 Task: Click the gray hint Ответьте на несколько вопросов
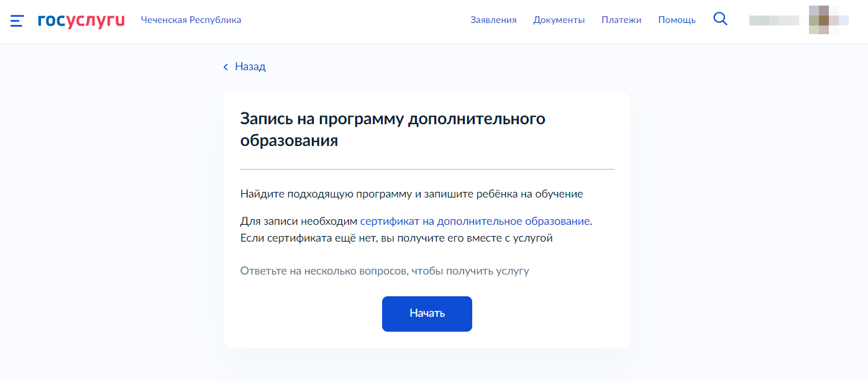coord(384,271)
